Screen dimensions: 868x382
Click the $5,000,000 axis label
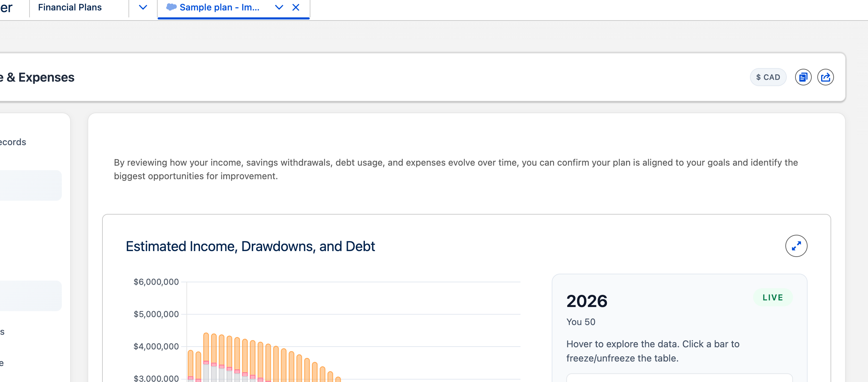(x=156, y=314)
